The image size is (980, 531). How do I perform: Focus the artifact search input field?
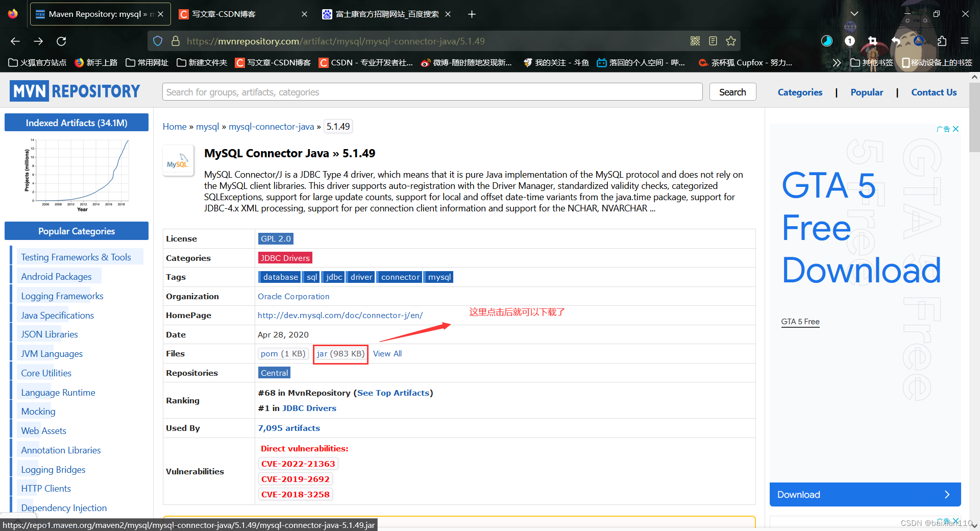tap(432, 92)
